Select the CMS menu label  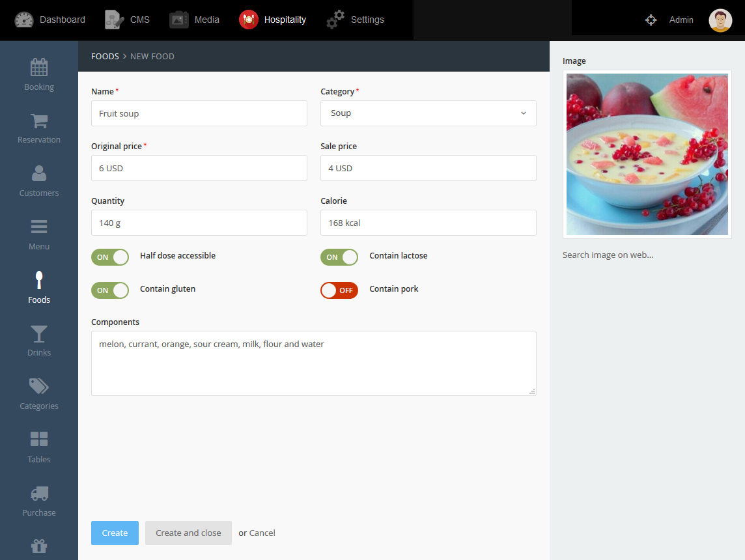[139, 20]
